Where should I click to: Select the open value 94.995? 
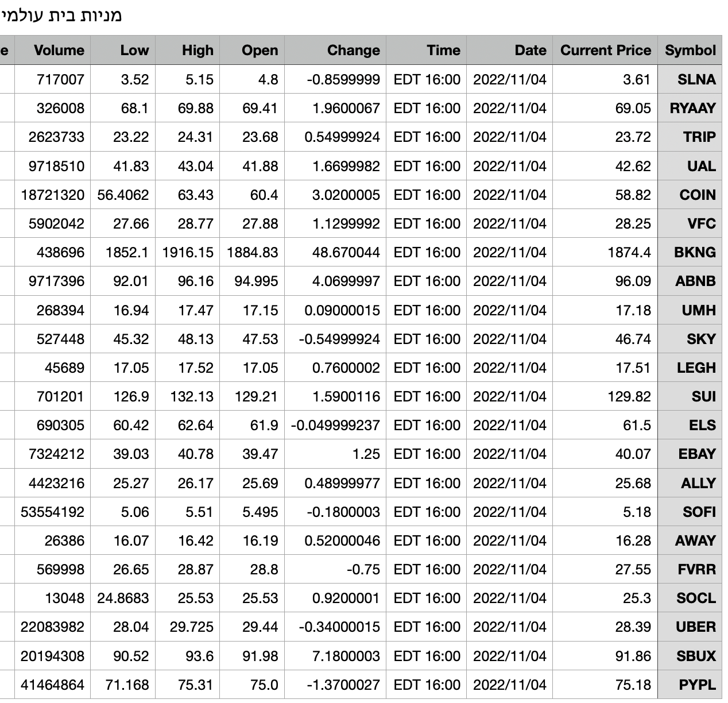click(252, 281)
